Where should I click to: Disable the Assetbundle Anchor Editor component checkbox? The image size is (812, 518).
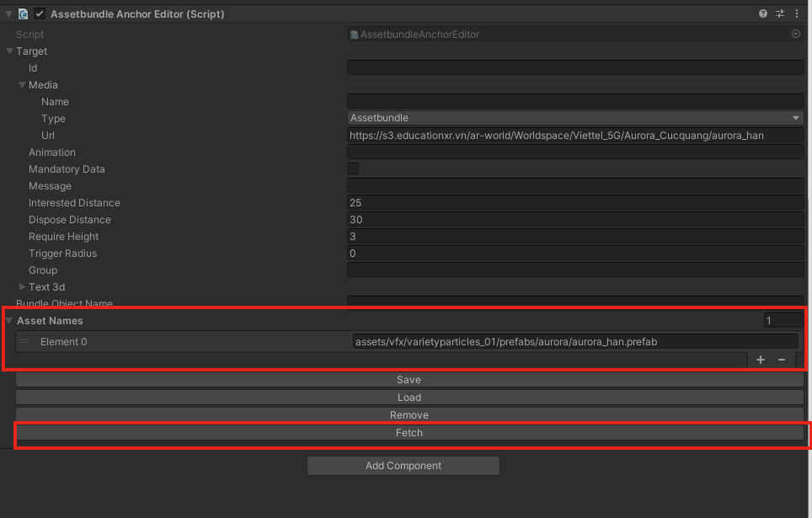[39, 14]
